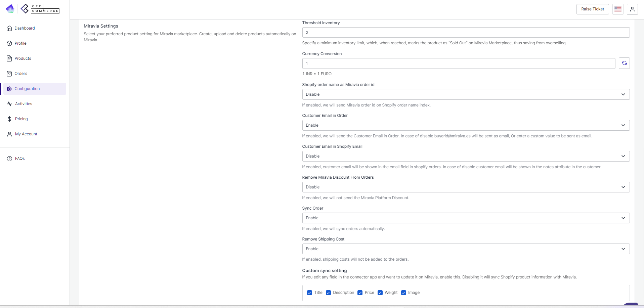Toggle the Title sync checkbox
Screen dimensions: 644x308
coord(309,293)
